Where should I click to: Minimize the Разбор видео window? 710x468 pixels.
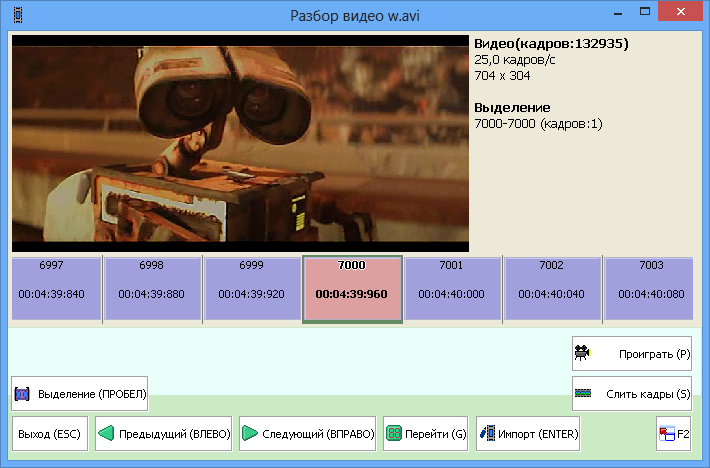618,12
